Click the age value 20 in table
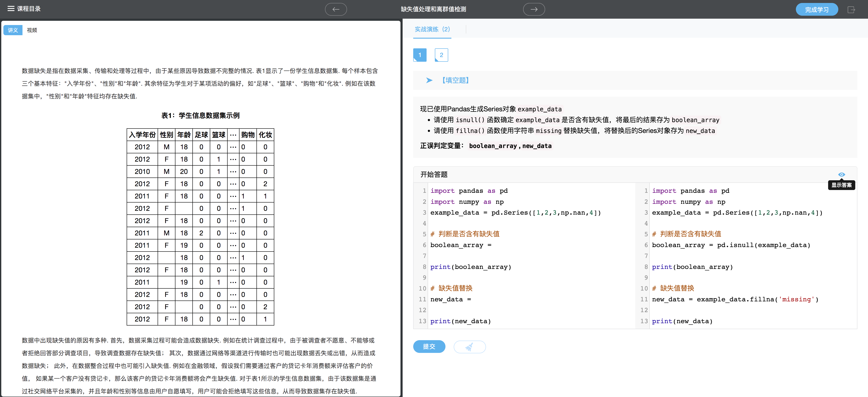868x397 pixels. point(184,172)
